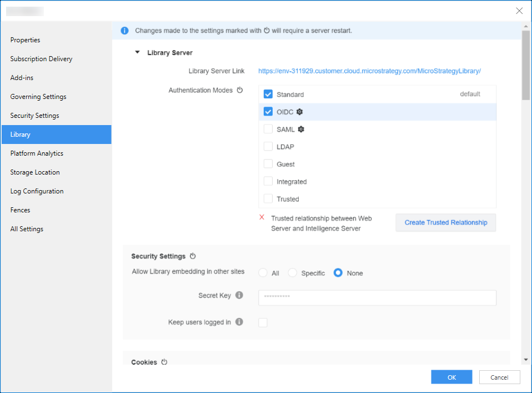Click restart icon beside Authentication Modes
532x393 pixels.
point(240,90)
